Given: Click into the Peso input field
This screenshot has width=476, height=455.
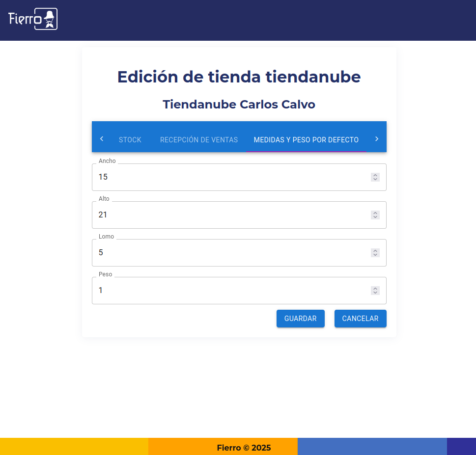Looking at the screenshot, I should [x=231, y=291].
